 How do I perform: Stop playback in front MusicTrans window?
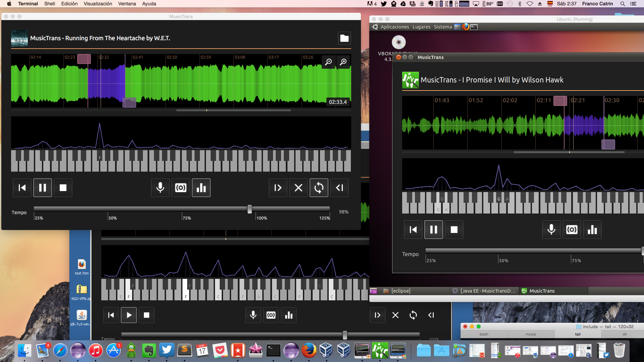tap(63, 188)
